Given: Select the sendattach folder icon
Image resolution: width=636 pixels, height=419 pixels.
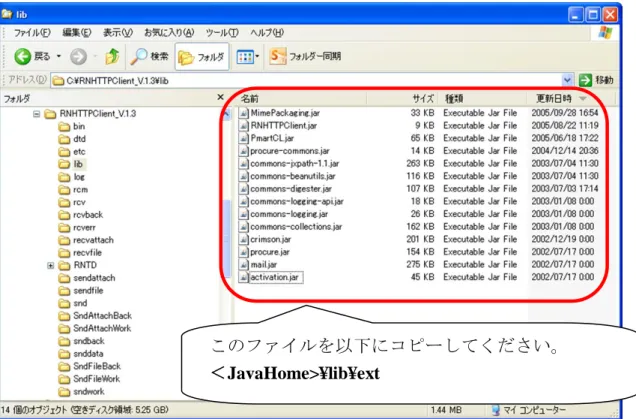Looking at the screenshot, I should 64,278.
